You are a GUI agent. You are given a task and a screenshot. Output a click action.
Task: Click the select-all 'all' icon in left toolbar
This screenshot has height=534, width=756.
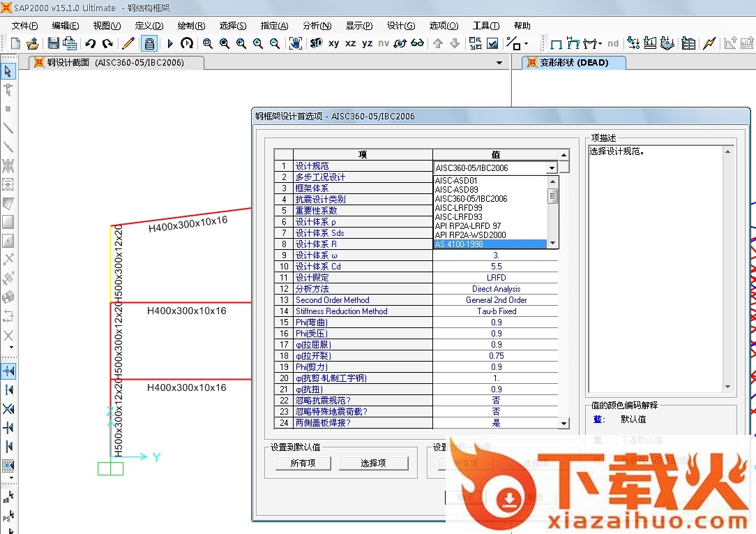pos(8,497)
